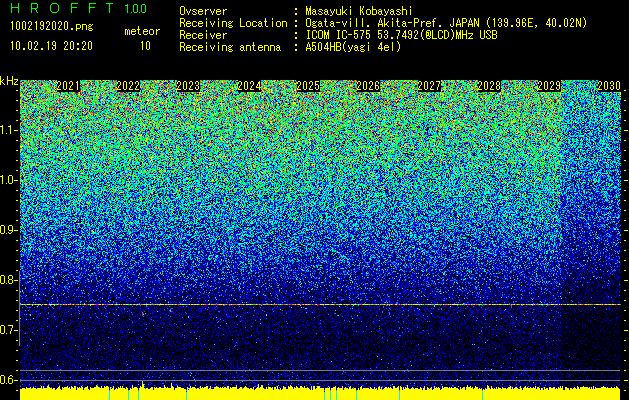Screen dimensions: 629x400
Task: Click the 2027 time marker label
Action: (429, 86)
